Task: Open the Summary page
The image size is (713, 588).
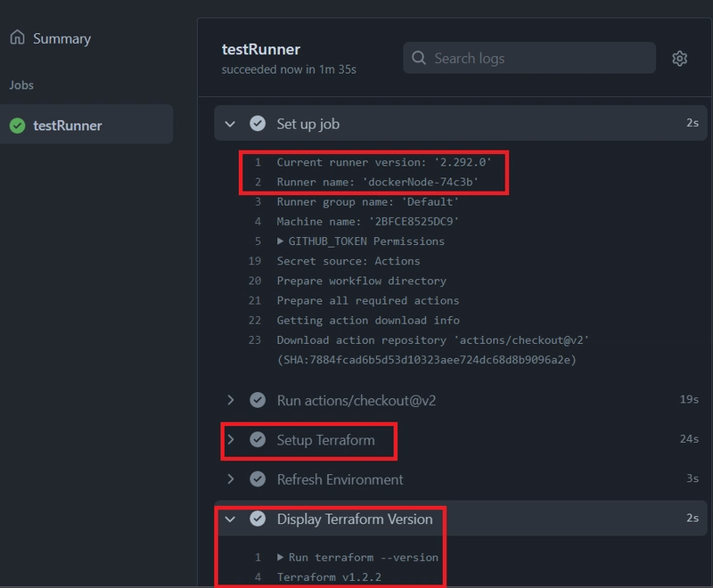Action: pyautogui.click(x=61, y=38)
